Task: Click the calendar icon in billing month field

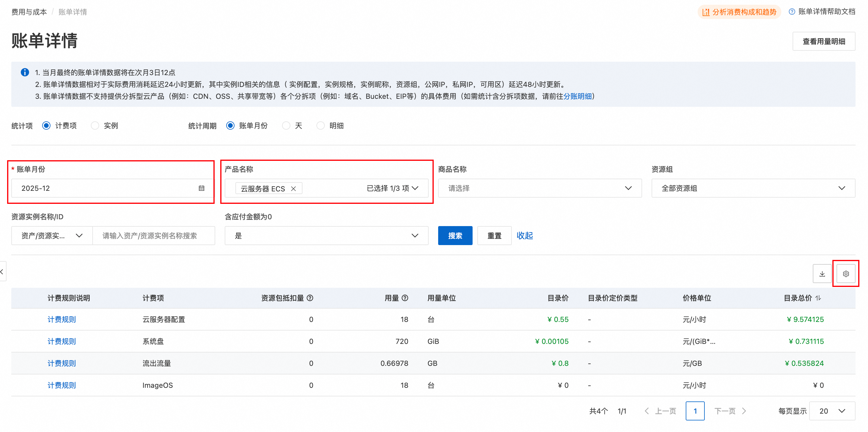Action: pos(201,188)
